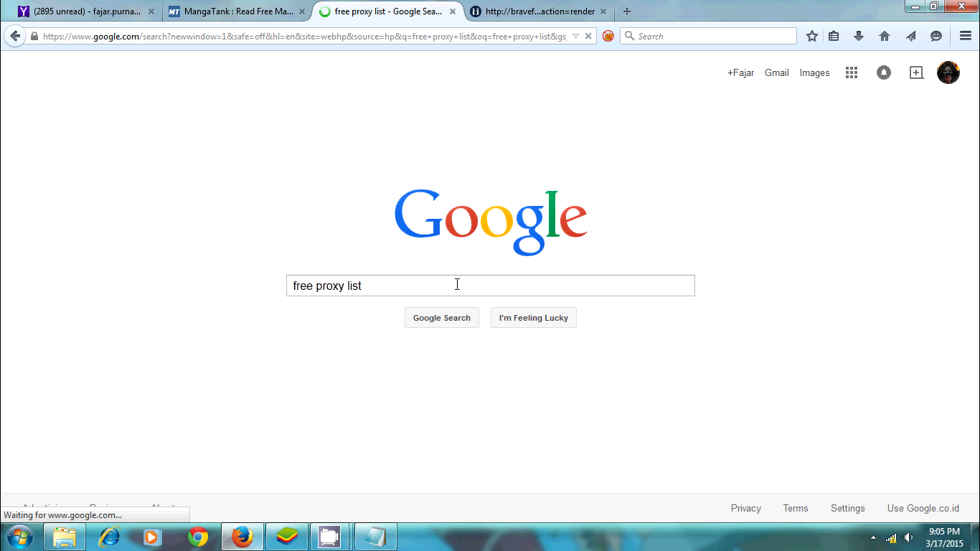The height and width of the screenshot is (551, 980).
Task: Click the Google Search button
Action: 442,318
